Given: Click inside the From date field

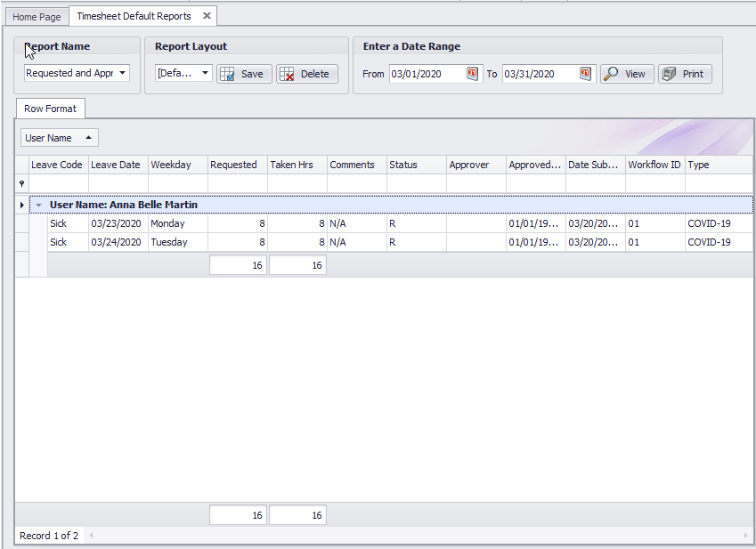Looking at the screenshot, I should pyautogui.click(x=426, y=74).
